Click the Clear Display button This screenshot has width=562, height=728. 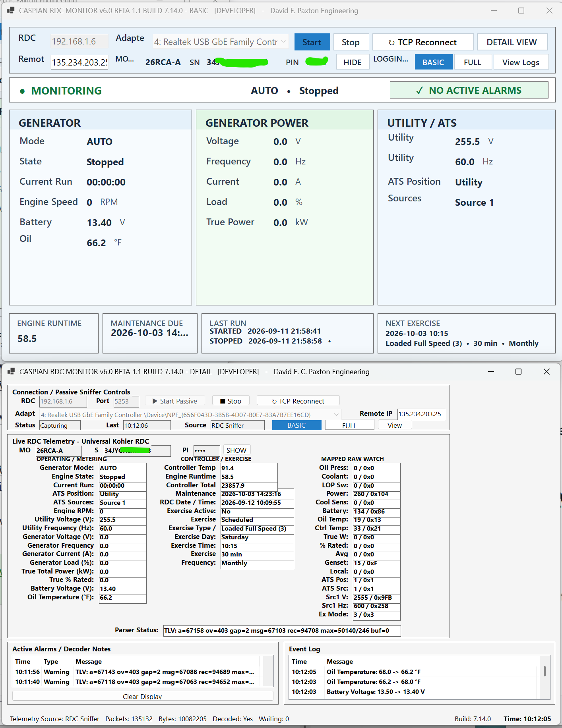pos(142,697)
